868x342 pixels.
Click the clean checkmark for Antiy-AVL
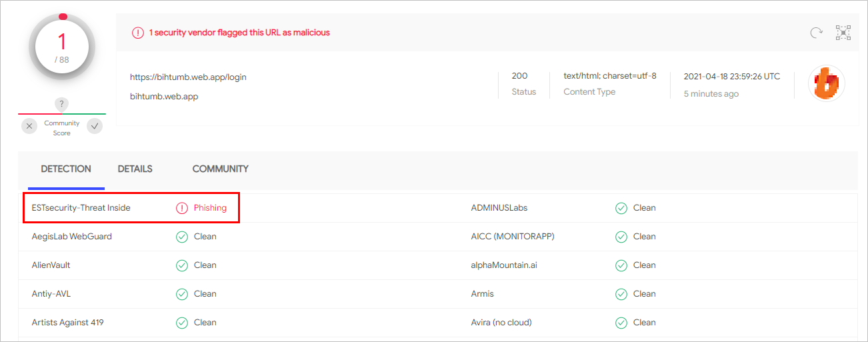point(182,294)
